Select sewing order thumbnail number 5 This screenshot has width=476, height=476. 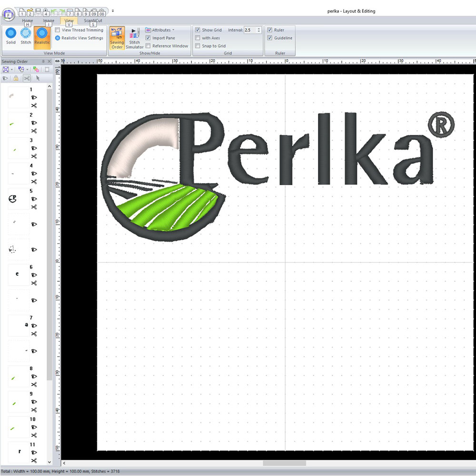click(19, 199)
